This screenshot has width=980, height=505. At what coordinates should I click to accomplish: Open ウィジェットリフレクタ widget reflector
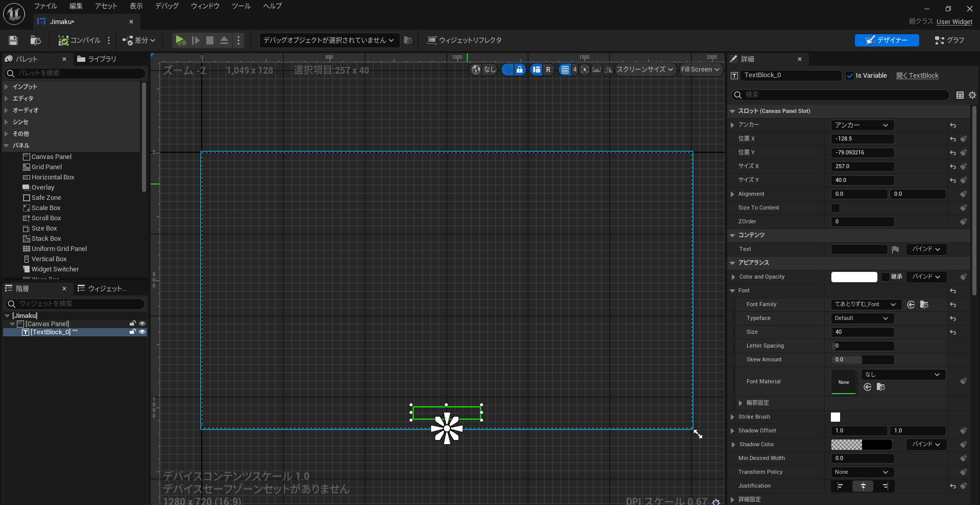(x=465, y=40)
